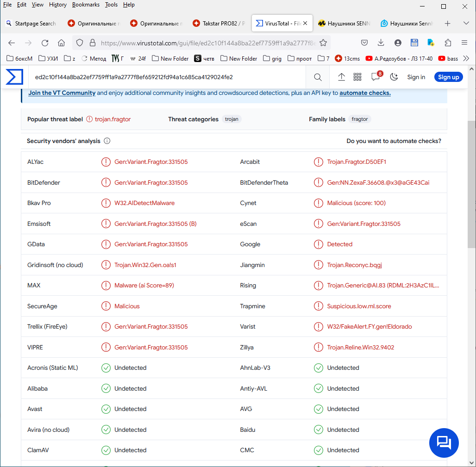Click the browser forward arrow
This screenshot has width=476, height=467.
(28, 43)
